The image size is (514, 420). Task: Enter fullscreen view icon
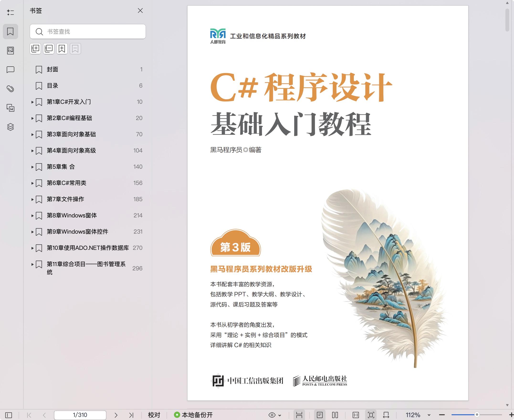(371, 415)
